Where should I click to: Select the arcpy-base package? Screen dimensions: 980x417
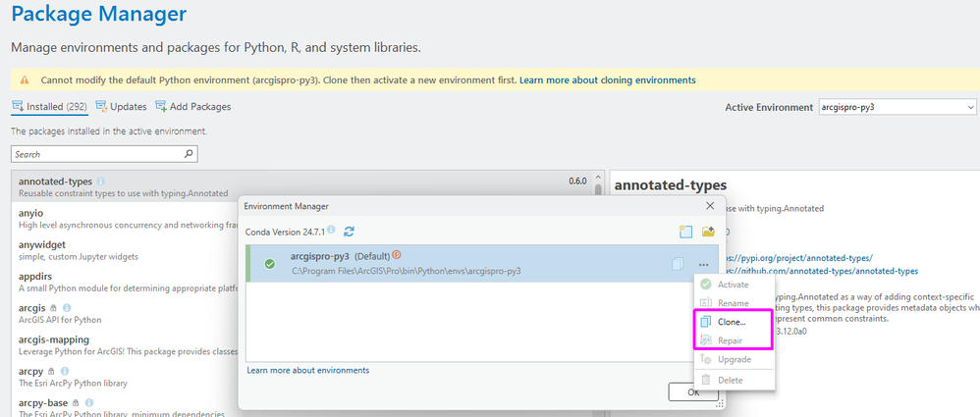point(125,405)
